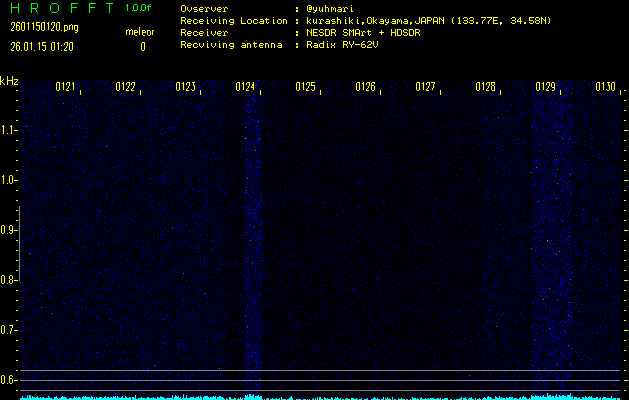This screenshot has height=400, width=629.
Task: Click the 0121 time marker
Action: 65,87
